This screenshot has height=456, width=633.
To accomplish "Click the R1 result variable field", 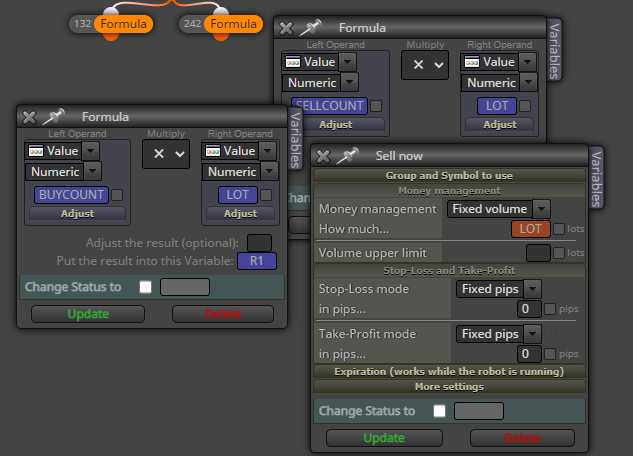I will (x=257, y=261).
